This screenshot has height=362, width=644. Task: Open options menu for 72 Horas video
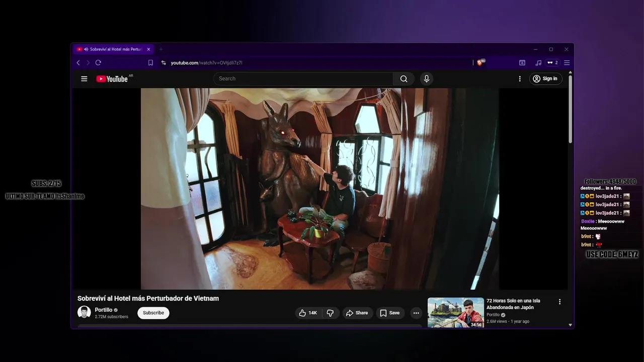(x=559, y=302)
